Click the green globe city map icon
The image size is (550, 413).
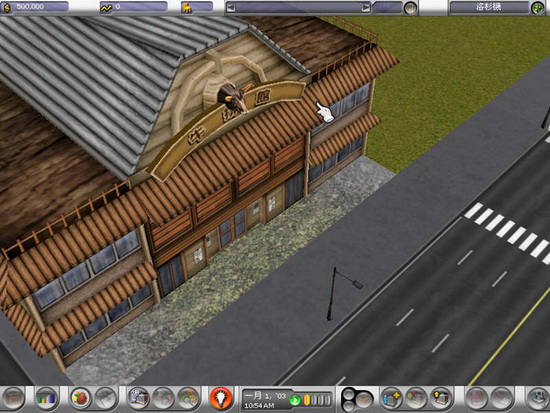(x=537, y=8)
